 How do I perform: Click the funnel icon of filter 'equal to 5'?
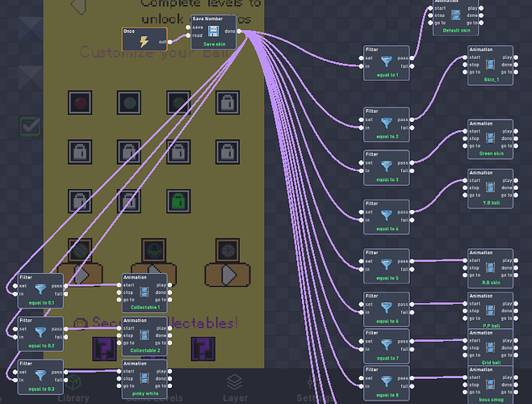pyautogui.click(x=387, y=265)
